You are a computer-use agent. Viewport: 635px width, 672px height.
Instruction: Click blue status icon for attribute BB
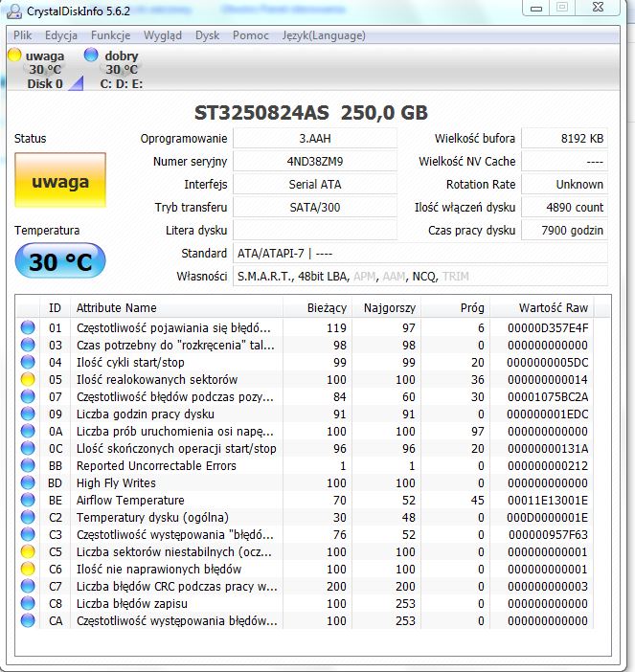(28, 465)
